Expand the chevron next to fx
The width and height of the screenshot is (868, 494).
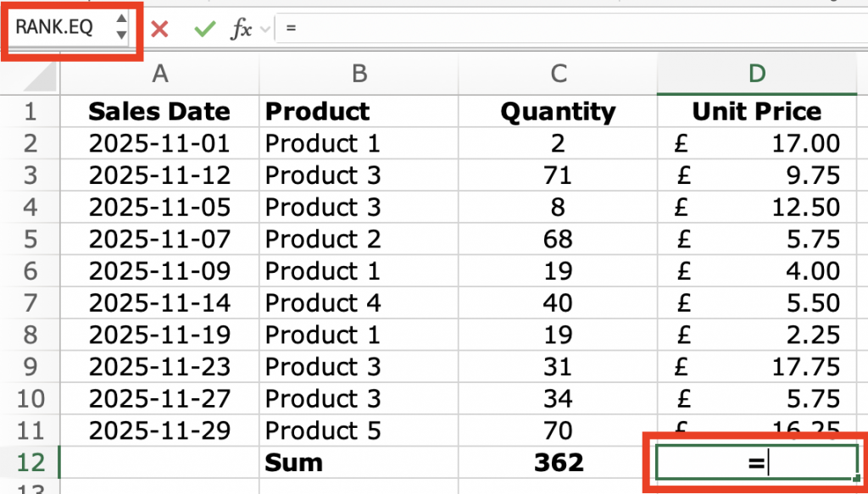click(x=264, y=30)
